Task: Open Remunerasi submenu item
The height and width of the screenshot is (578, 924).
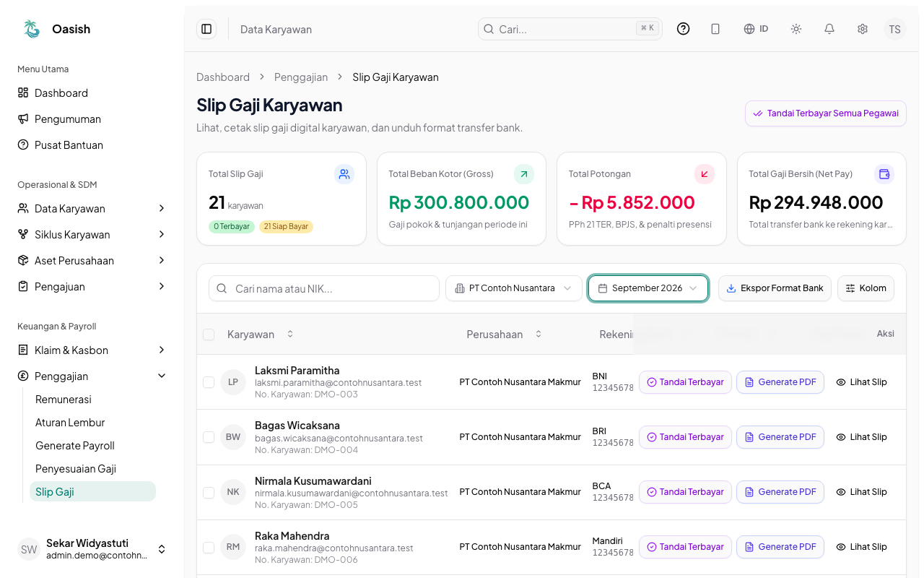Action: [x=92, y=400]
